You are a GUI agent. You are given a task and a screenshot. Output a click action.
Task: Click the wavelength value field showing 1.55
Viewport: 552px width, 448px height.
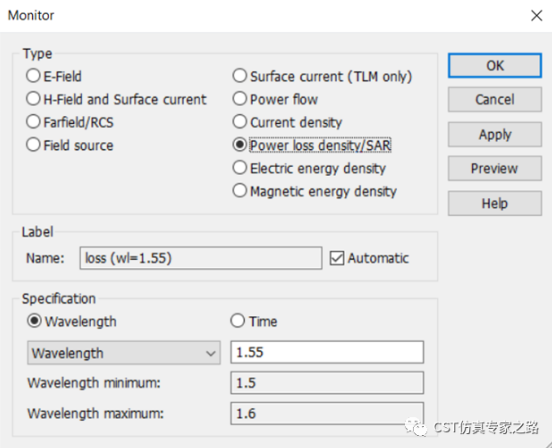coord(327,352)
